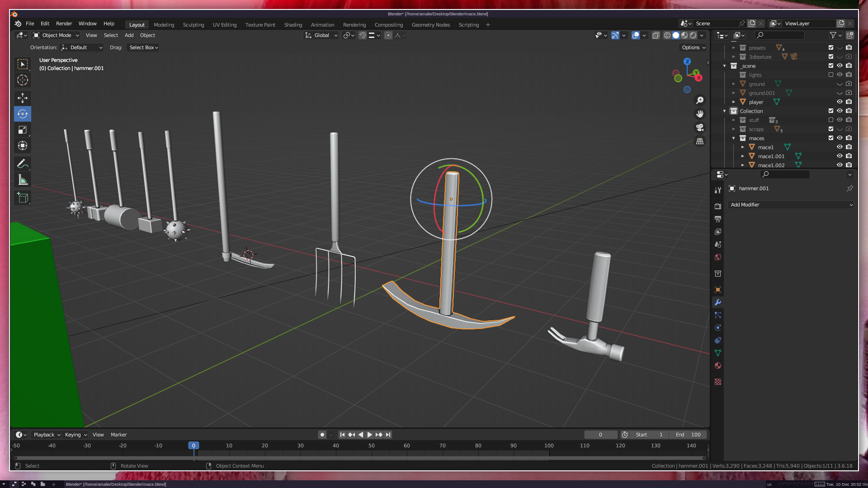Select the Measure tool
Screen dimensions: 868x488
coord(23,180)
